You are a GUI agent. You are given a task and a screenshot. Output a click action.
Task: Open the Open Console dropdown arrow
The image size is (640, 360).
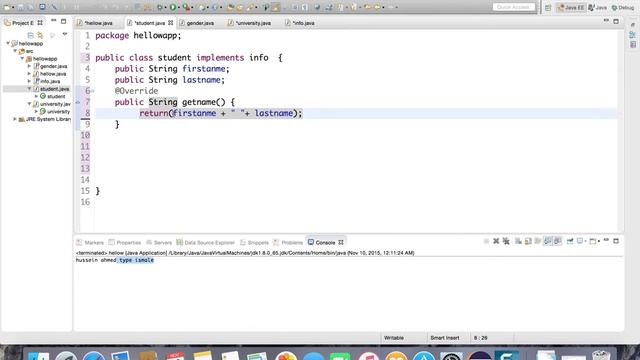[x=599, y=242]
